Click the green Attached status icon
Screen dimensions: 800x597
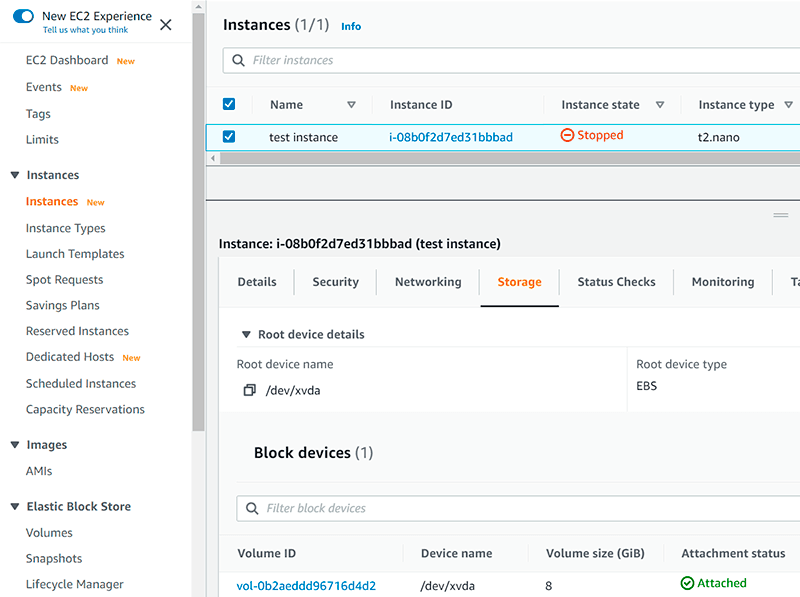[x=687, y=583]
